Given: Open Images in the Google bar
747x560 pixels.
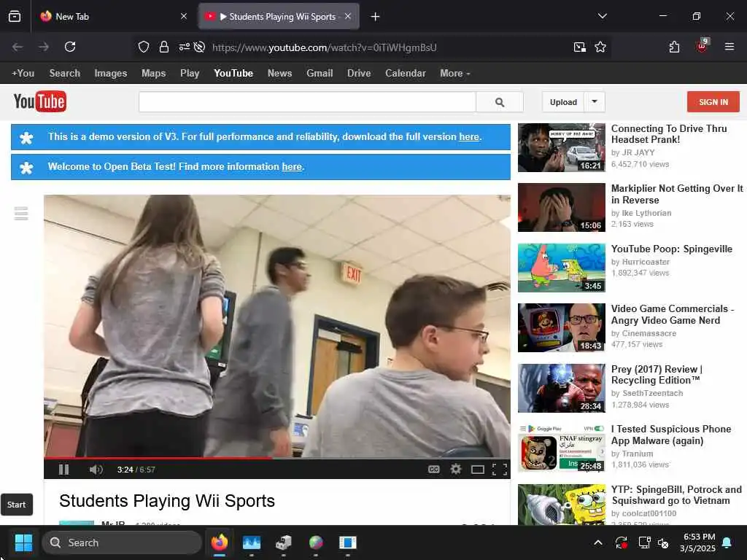Looking at the screenshot, I should (x=111, y=74).
